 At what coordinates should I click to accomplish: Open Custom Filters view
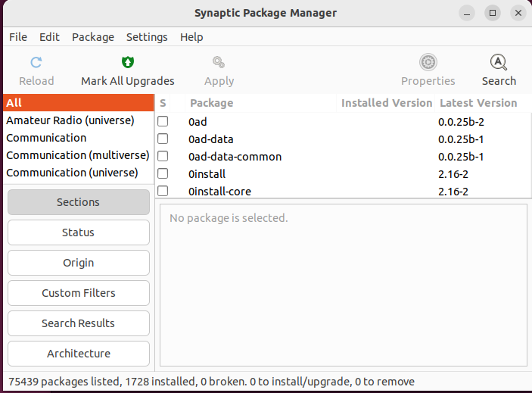[79, 293]
